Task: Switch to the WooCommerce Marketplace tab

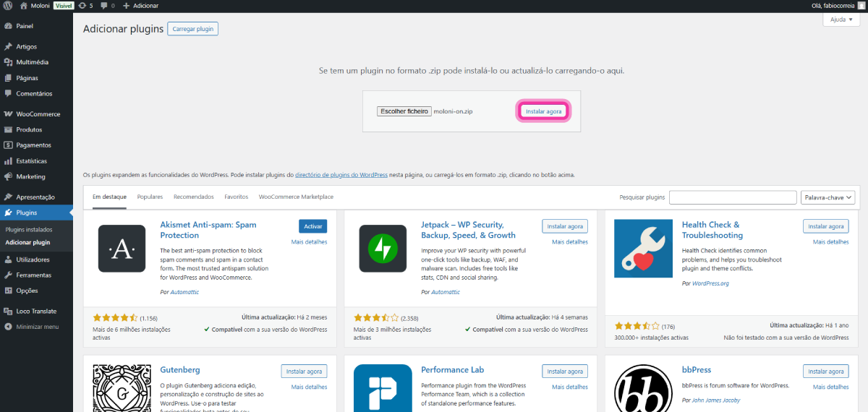Action: point(296,197)
